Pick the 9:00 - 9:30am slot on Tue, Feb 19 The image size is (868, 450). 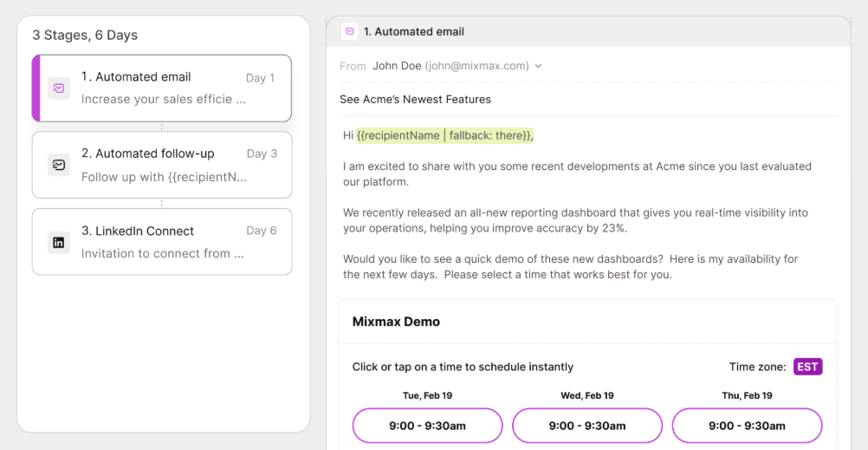(x=427, y=426)
